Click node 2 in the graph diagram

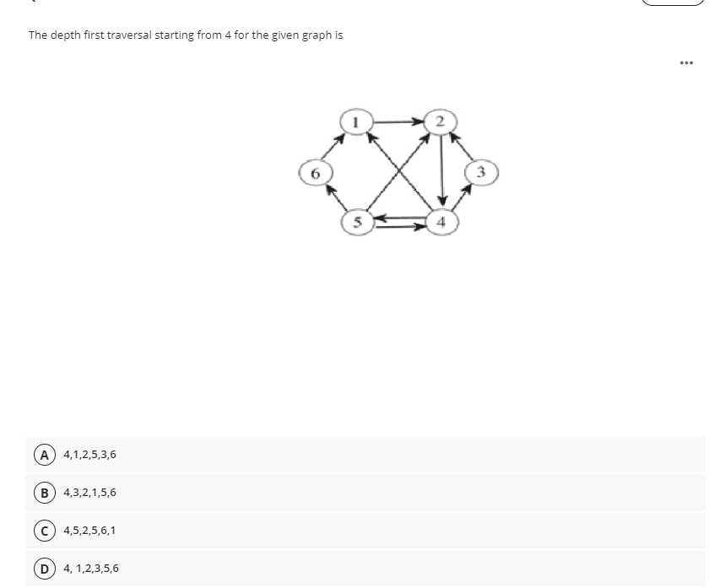[x=439, y=121]
